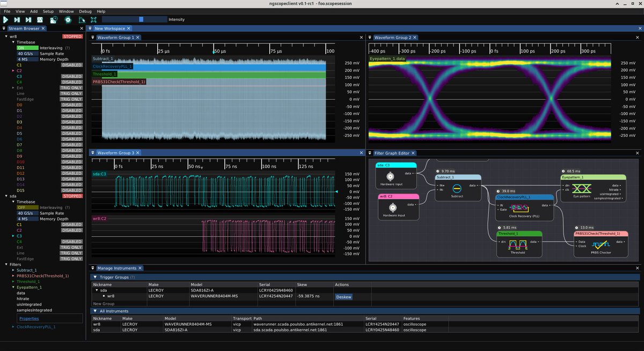Screen dimensions: 644x351
Task: Open the Debug menu
Action: (x=85, y=11)
